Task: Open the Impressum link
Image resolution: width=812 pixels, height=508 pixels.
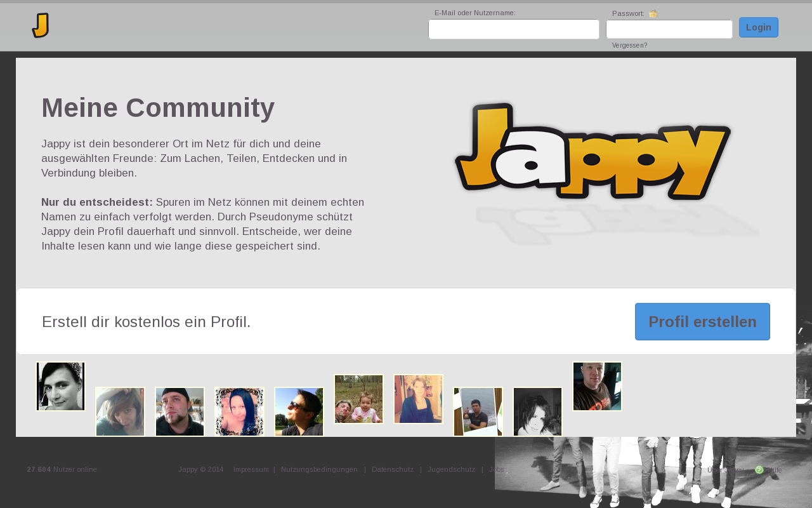Action: pyautogui.click(x=251, y=470)
